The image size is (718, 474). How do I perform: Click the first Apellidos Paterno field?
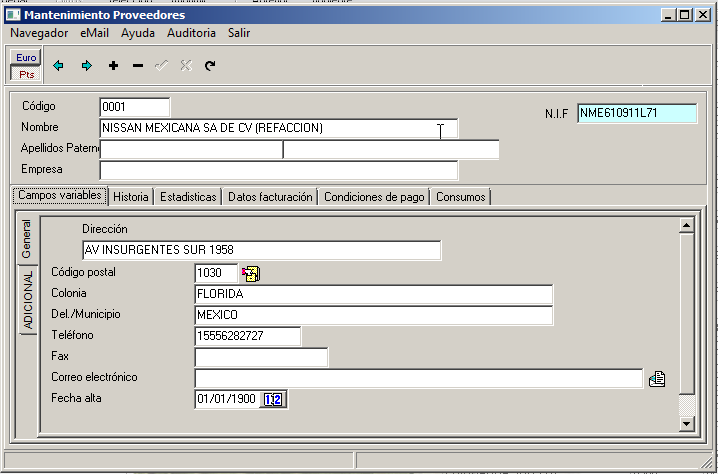click(191, 150)
